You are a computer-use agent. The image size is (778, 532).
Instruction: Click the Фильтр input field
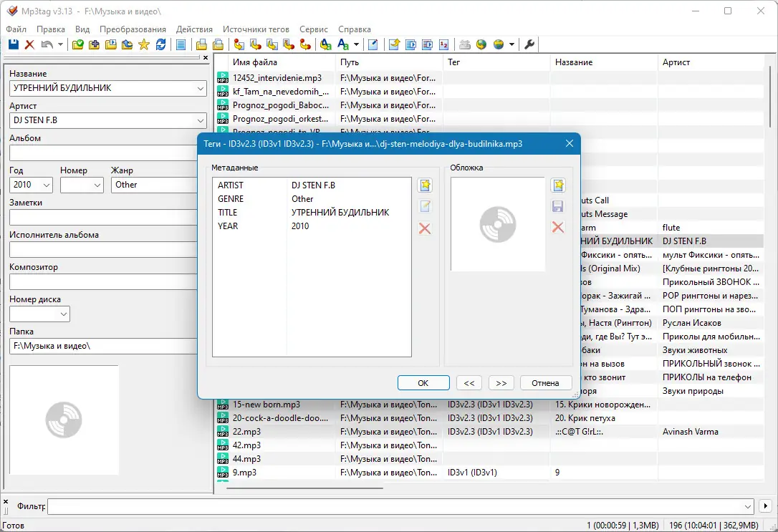400,506
